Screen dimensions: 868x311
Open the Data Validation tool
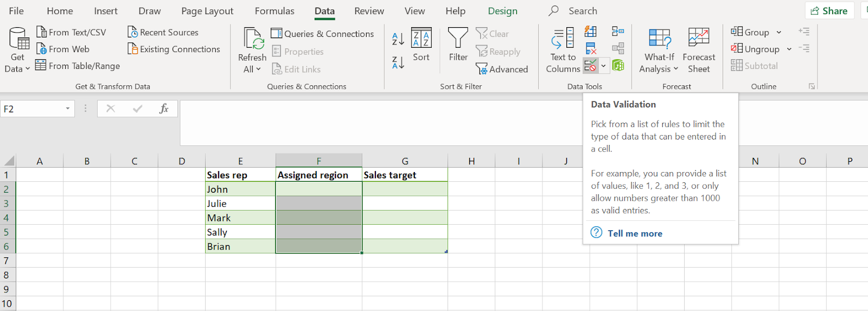tap(590, 66)
